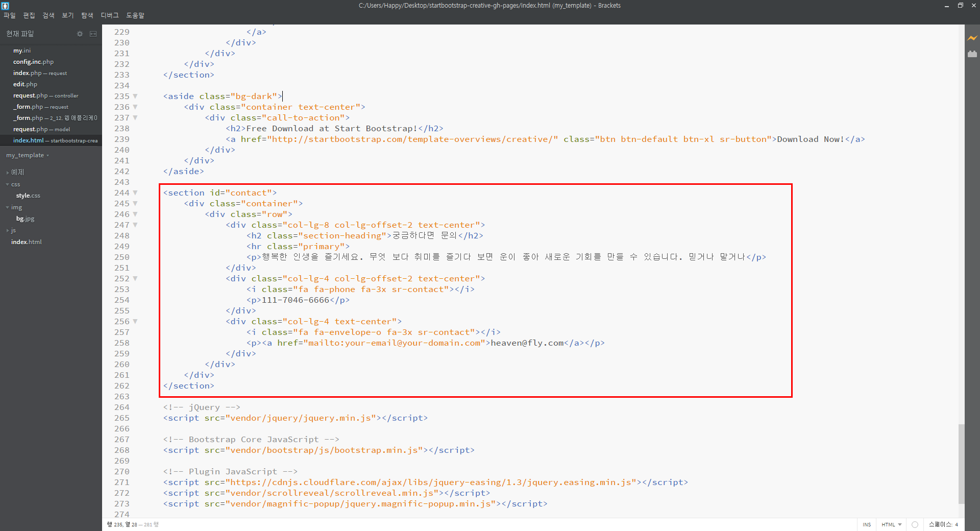Screen dimensions: 980x531
Task: Open index.html at bottom of project tree
Action: (x=27, y=242)
